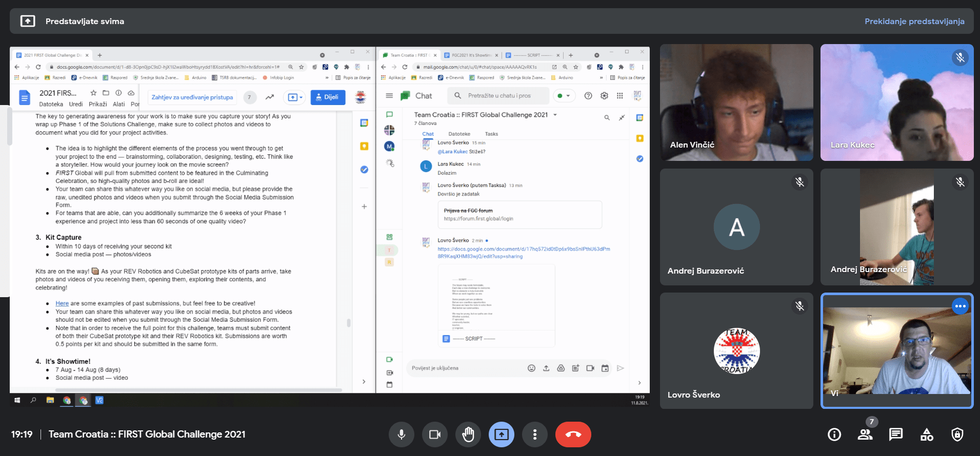Open Keep icon in Docs side panel
This screenshot has height=456, width=980.
coord(364,147)
